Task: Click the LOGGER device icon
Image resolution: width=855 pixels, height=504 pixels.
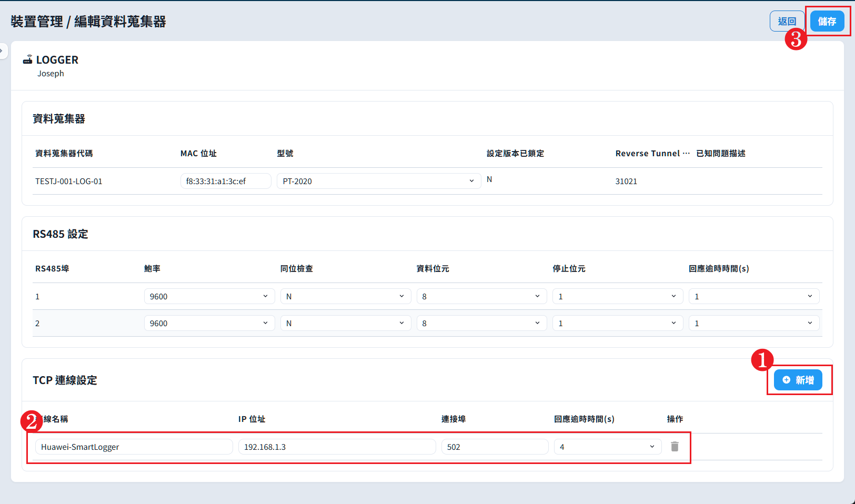Action: coord(27,60)
